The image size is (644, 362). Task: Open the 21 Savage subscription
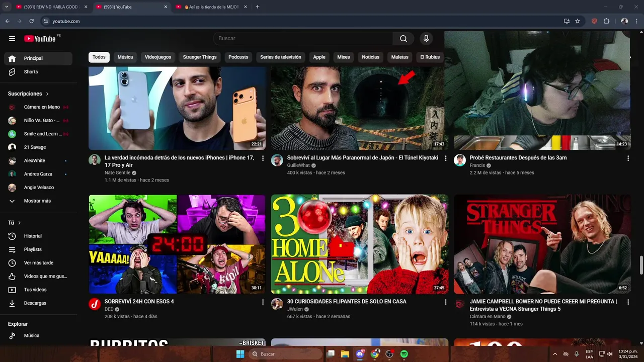(x=38, y=147)
